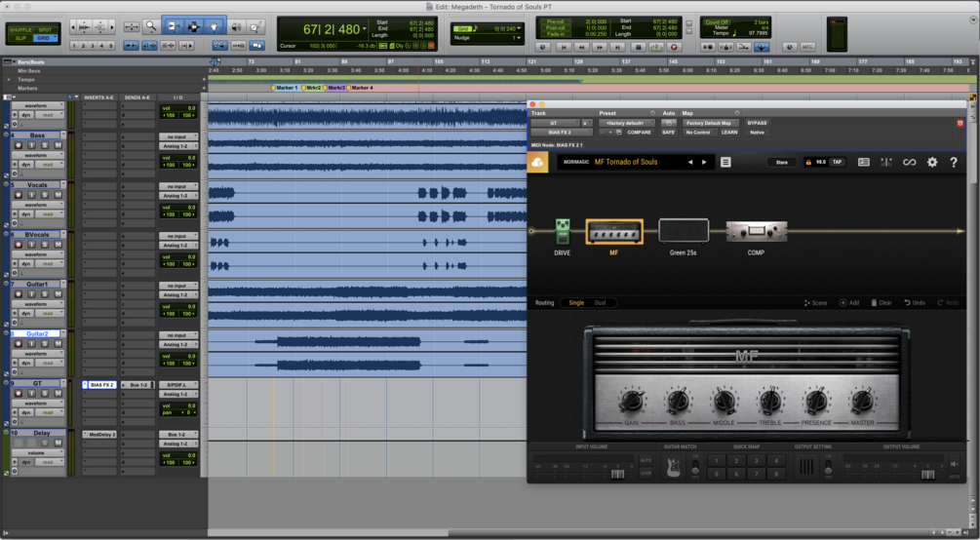980x540 pixels.
Task: Click the Go to End transport button
Action: (x=617, y=47)
